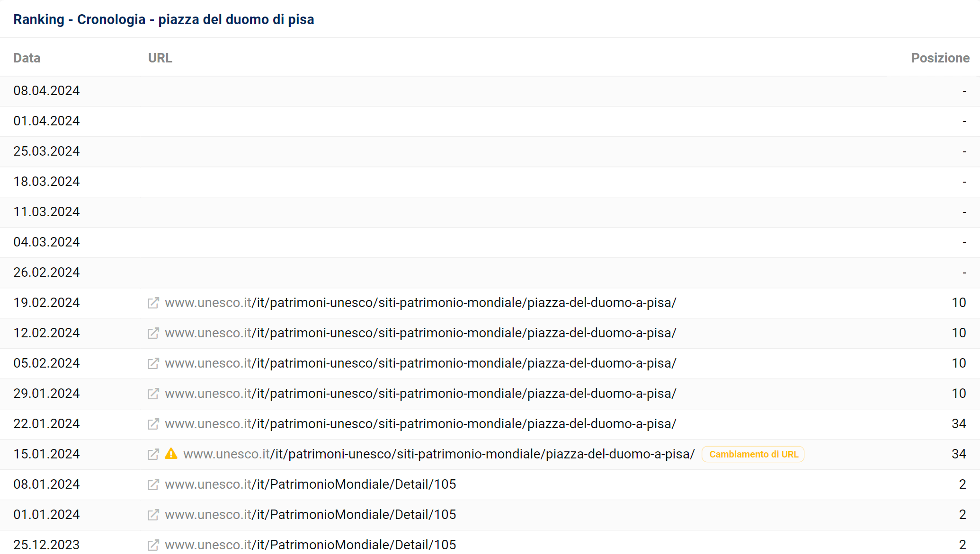Click position dash in 08.04.2024 row
This screenshot has height=554, width=980.
pos(964,91)
